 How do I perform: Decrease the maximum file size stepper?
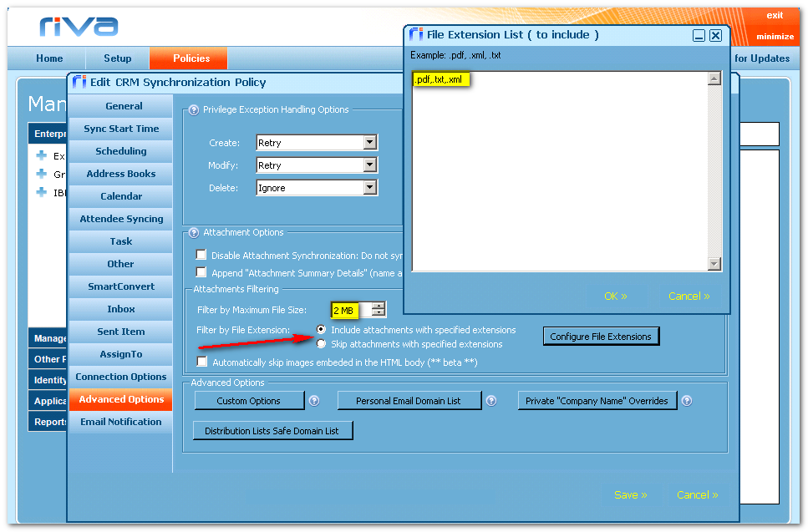coord(379,312)
